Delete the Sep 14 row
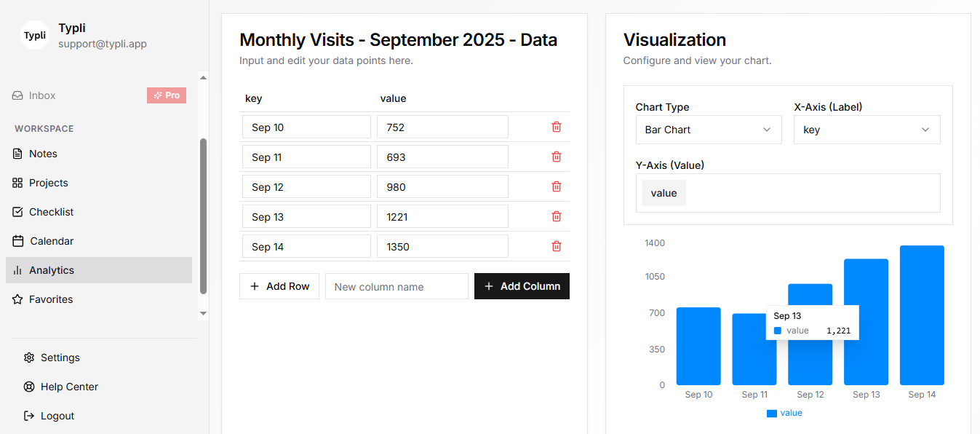The image size is (980, 434). point(557,246)
